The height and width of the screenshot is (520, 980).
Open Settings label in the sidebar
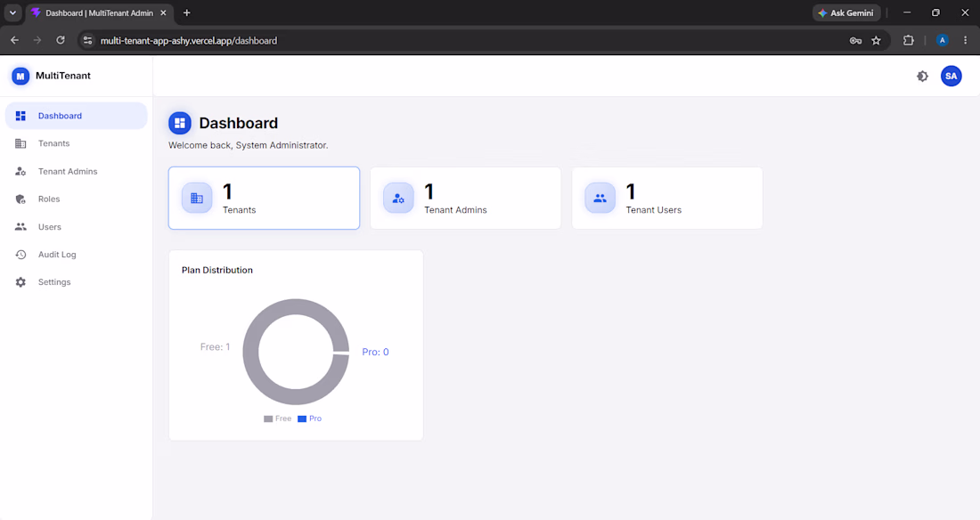pos(54,282)
